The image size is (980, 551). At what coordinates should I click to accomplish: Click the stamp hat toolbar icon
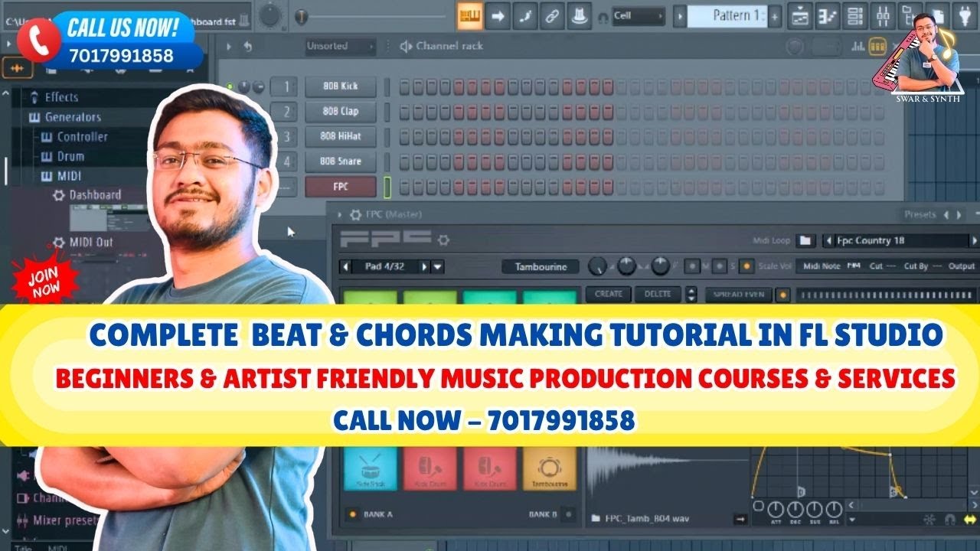(579, 15)
